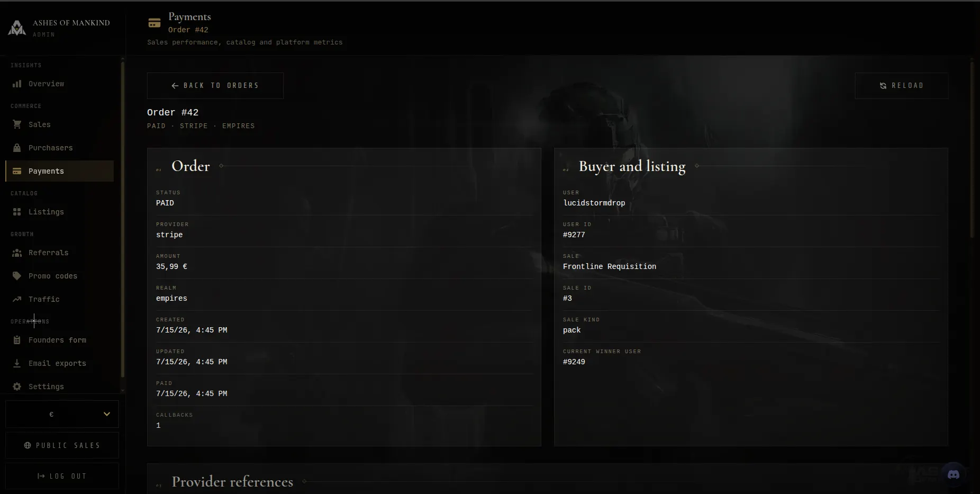Click the sale name Frontline Requisition
Screen dimensions: 980x494
[610, 266]
